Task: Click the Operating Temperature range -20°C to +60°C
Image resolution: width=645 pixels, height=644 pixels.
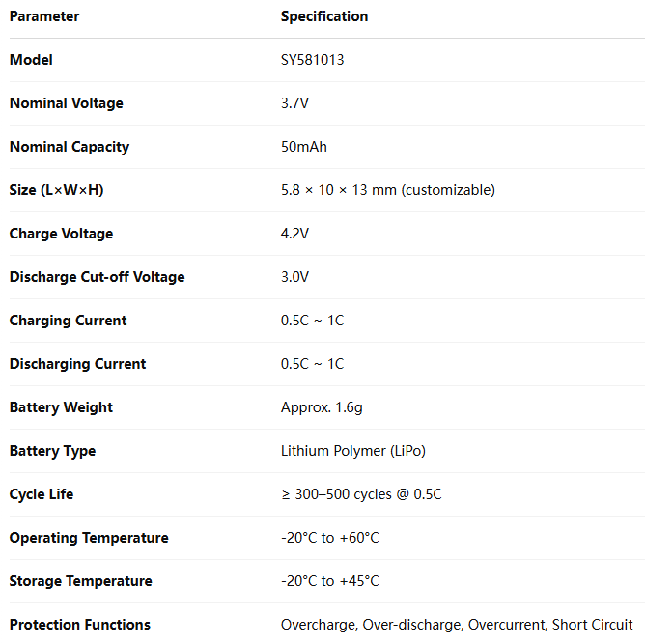Action: tap(330, 538)
